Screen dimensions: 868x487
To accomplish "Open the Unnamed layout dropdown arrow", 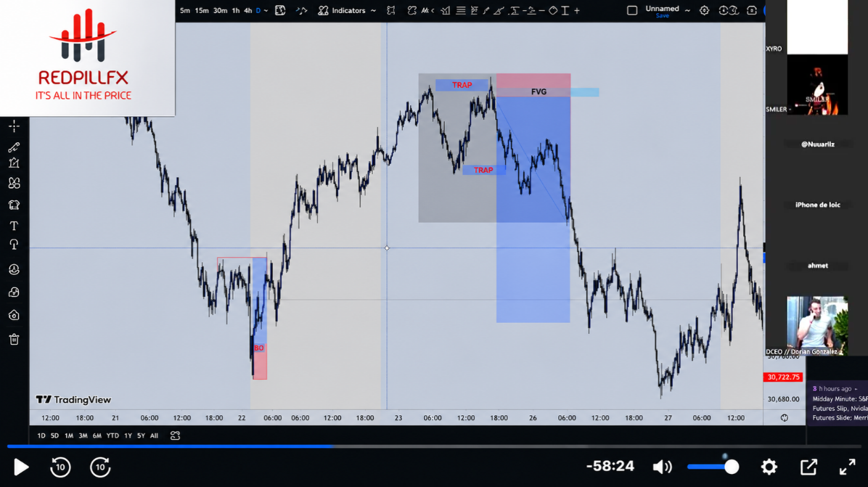I will (687, 10).
